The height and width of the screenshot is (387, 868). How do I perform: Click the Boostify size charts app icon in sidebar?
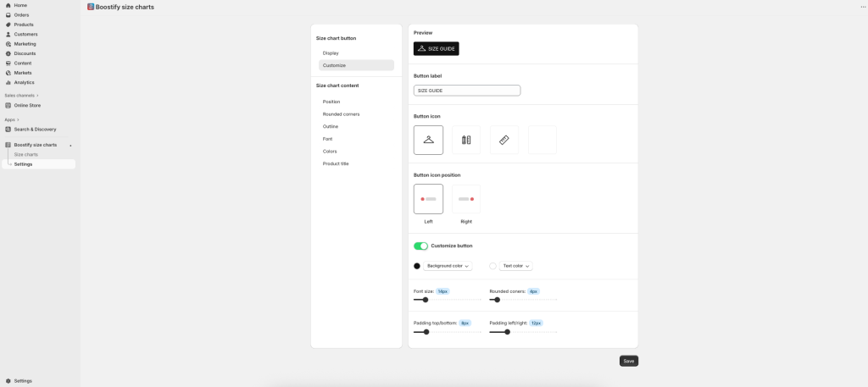pyautogui.click(x=8, y=145)
